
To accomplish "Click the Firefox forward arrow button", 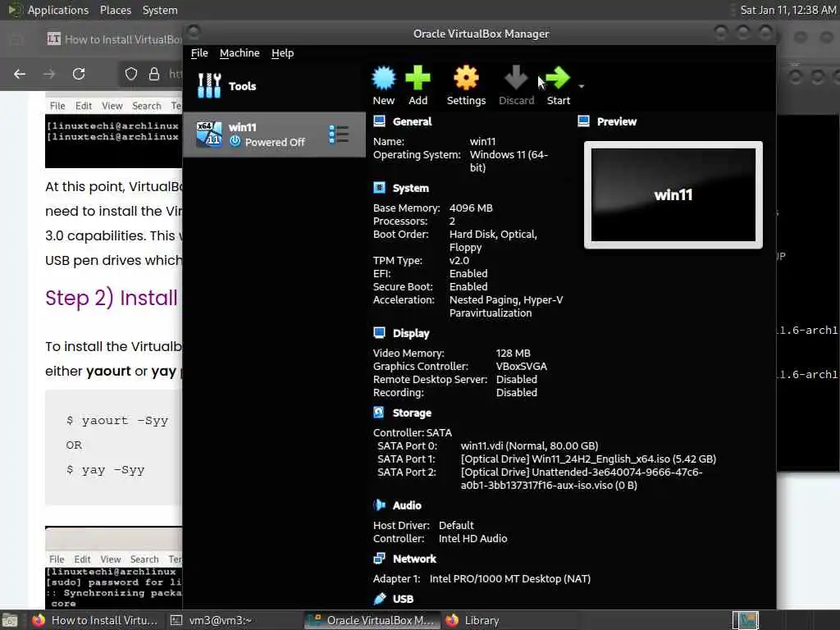I will point(49,74).
